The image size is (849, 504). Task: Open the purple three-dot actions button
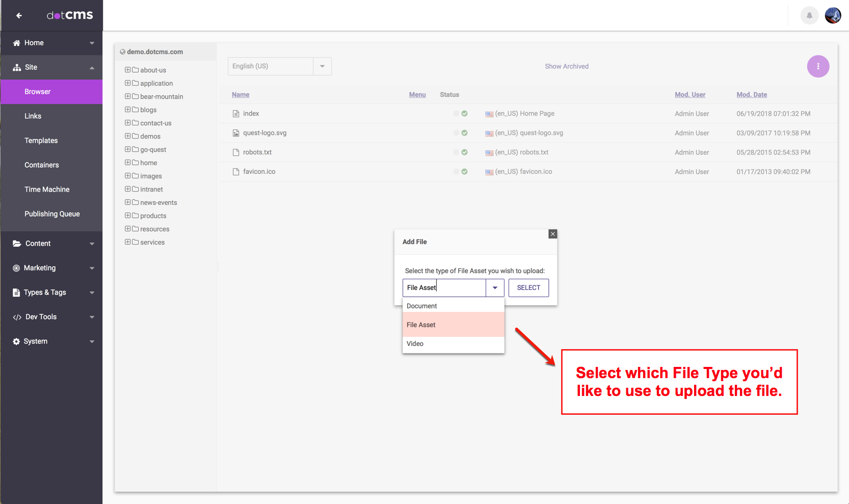click(x=818, y=66)
